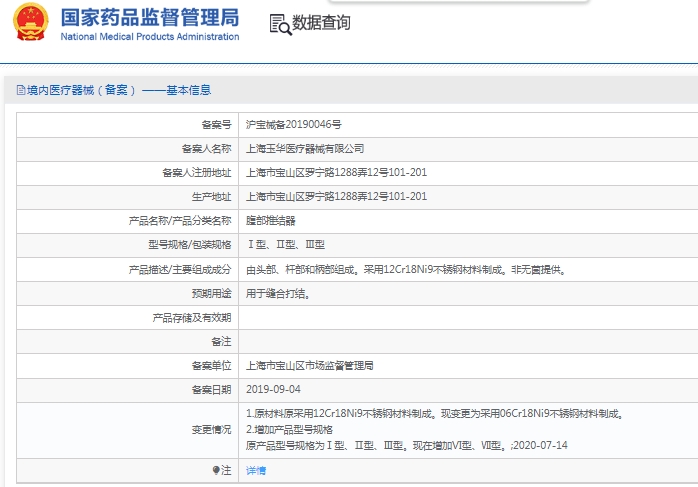Select model value Ⅰ型、Ⅱ型、Ⅲ型
This screenshot has height=487, width=698.
pos(286,244)
